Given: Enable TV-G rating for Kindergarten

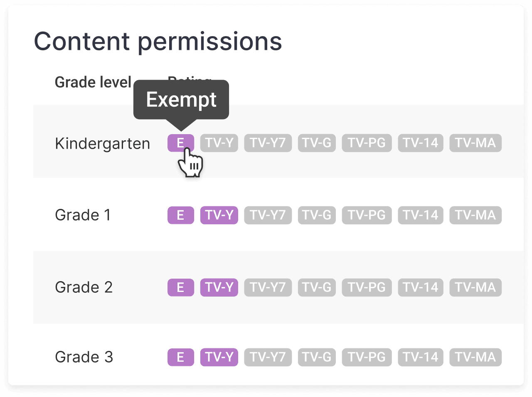Looking at the screenshot, I should pos(317,143).
